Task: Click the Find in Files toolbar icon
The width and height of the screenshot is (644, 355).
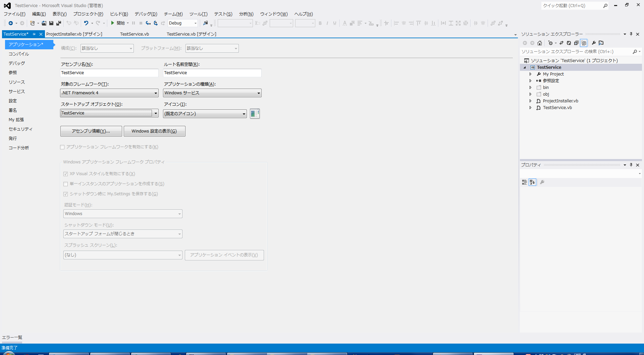Action: click(206, 23)
